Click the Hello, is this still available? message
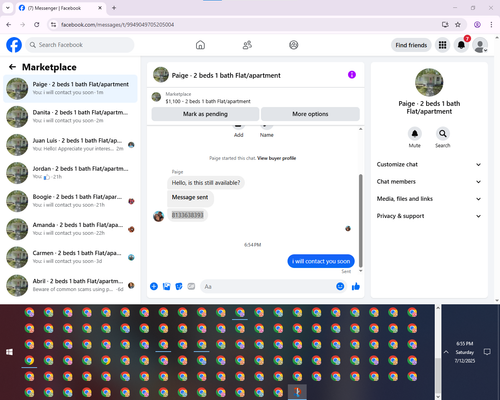 [x=206, y=183]
